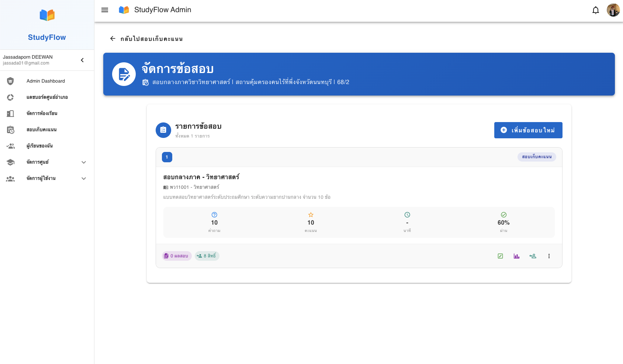Open the notifications bell
Viewport: 623px width, 364px height.
pyautogui.click(x=595, y=10)
